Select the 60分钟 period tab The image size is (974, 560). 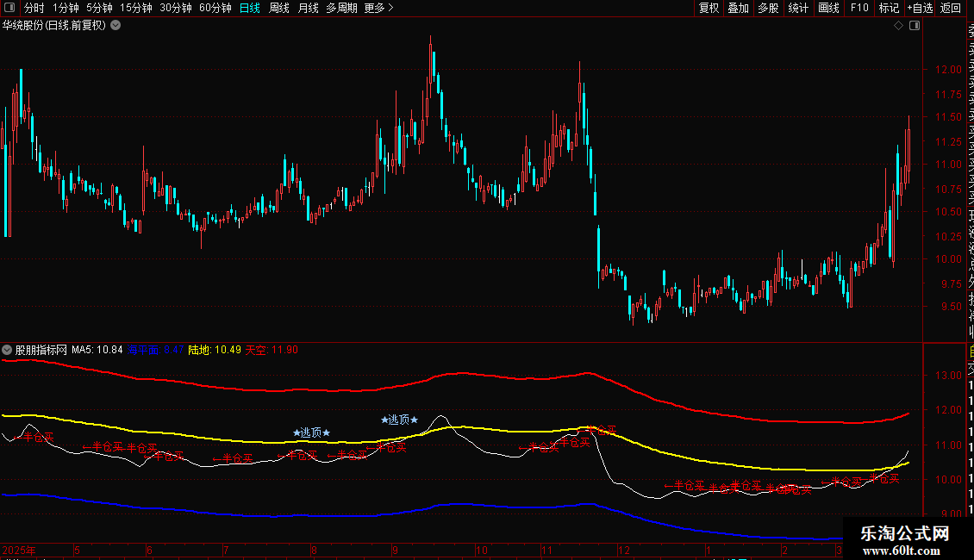pos(215,8)
